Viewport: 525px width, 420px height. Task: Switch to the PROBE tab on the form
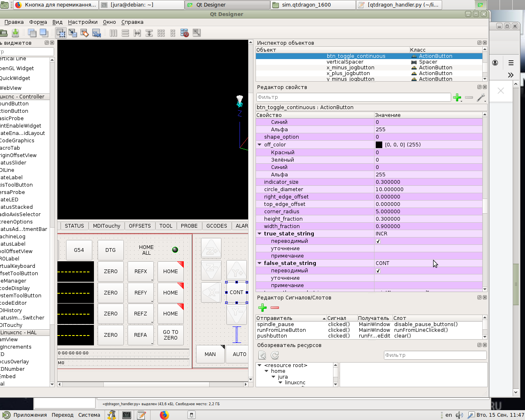pyautogui.click(x=189, y=226)
